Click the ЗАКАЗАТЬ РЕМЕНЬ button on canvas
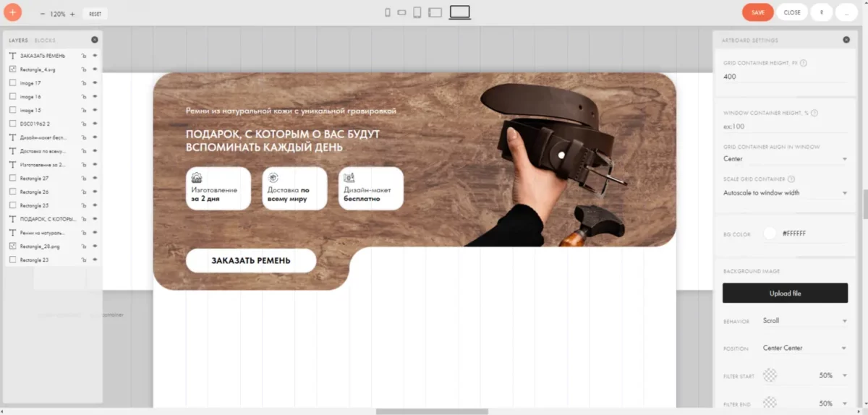This screenshot has width=868, height=415. [251, 260]
